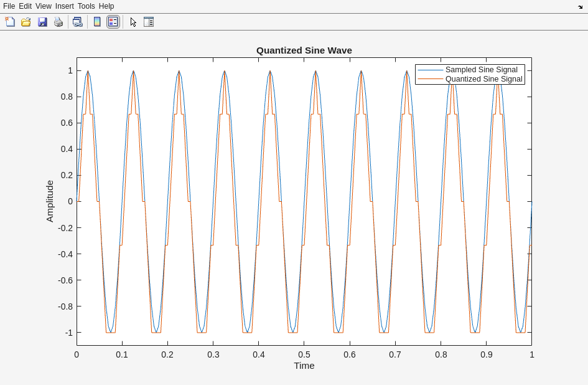Viewport: 588px width, 385px height.
Task: Expand the Tools menu
Action: tap(86, 6)
